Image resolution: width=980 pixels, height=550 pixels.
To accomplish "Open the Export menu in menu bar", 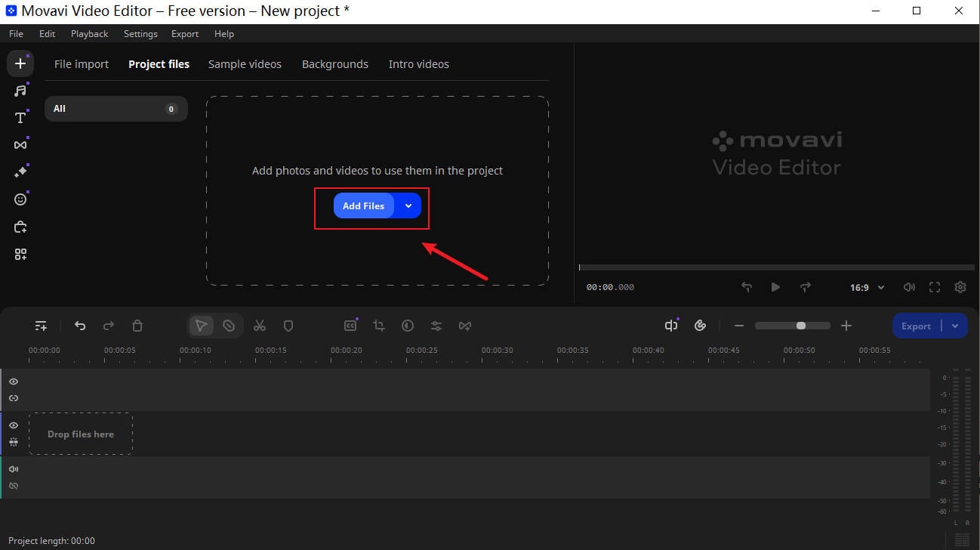I will [x=185, y=34].
